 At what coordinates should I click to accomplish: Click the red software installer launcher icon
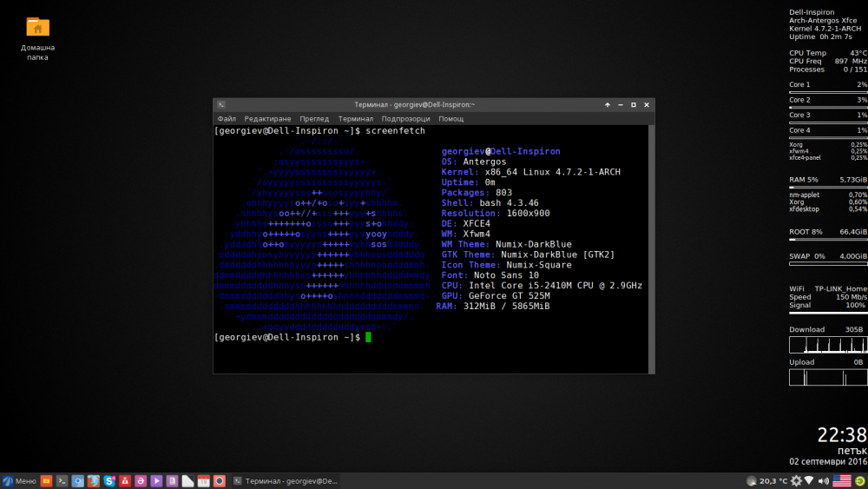point(125,480)
